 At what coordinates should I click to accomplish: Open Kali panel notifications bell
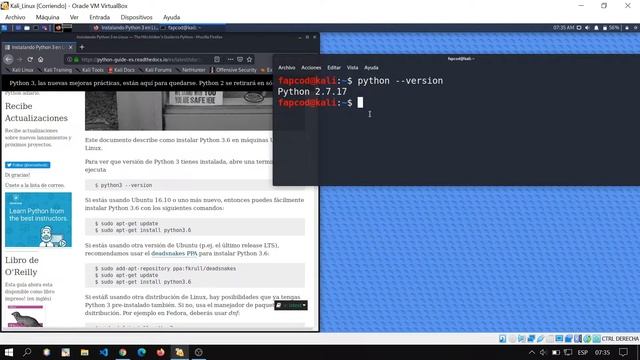(596, 28)
